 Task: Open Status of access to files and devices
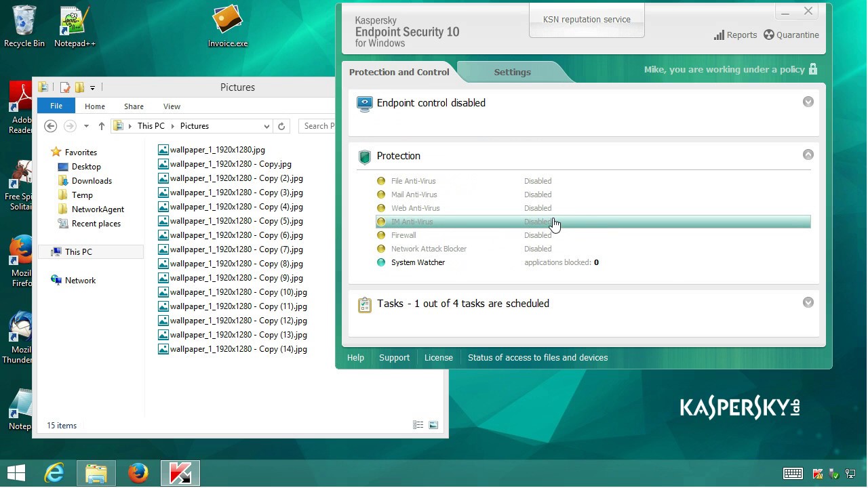pyautogui.click(x=538, y=357)
